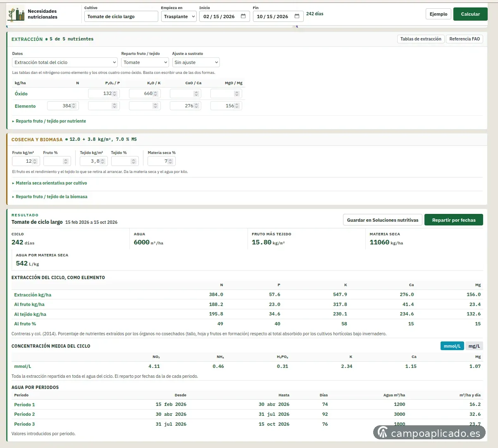Open the Datos extraction type dropdown
The height and width of the screenshot is (448, 498).
[x=65, y=62]
